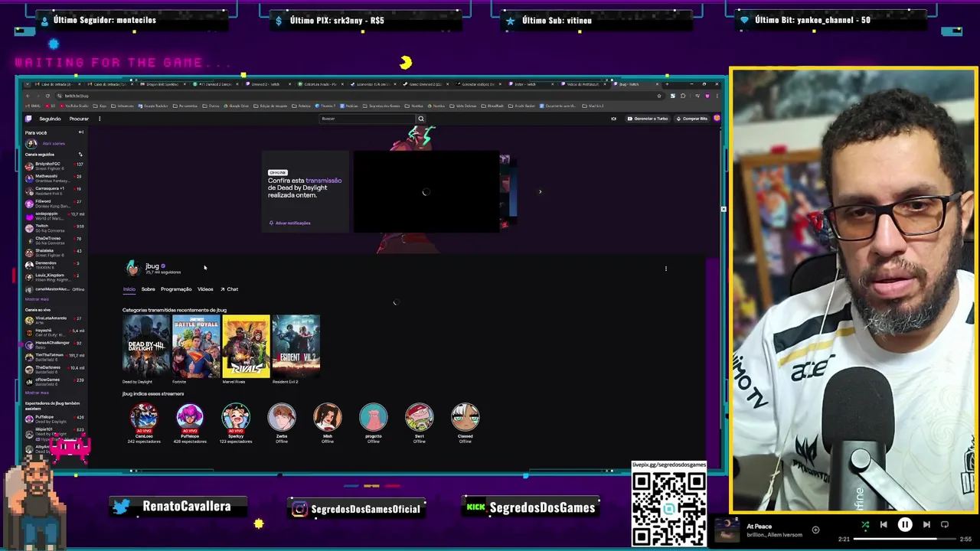Select the Programação channel tab
This screenshot has width=980, height=551.
pos(176,289)
